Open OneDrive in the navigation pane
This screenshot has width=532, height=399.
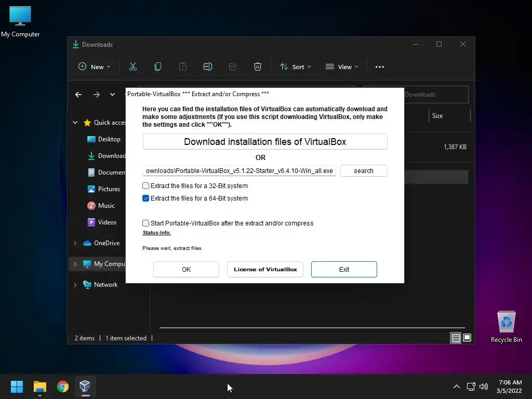click(101, 243)
